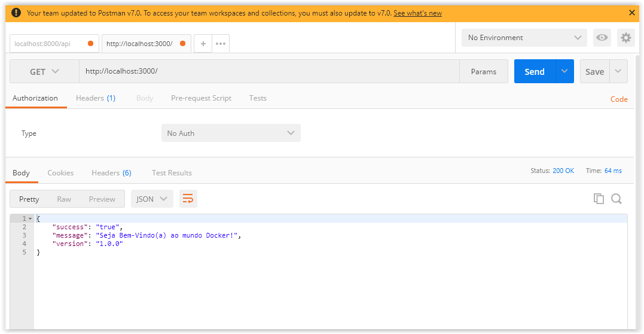This screenshot has height=334, width=644.
Task: Open the response Cookies tab
Action: [x=60, y=173]
